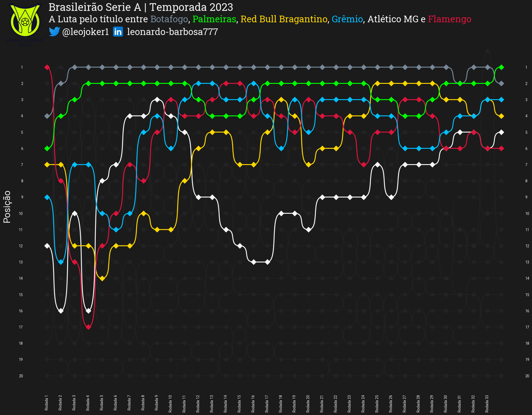Click the gray 'Botafogo' name in subtitle
Image resolution: width=532 pixels, height=415 pixels.
coord(169,19)
